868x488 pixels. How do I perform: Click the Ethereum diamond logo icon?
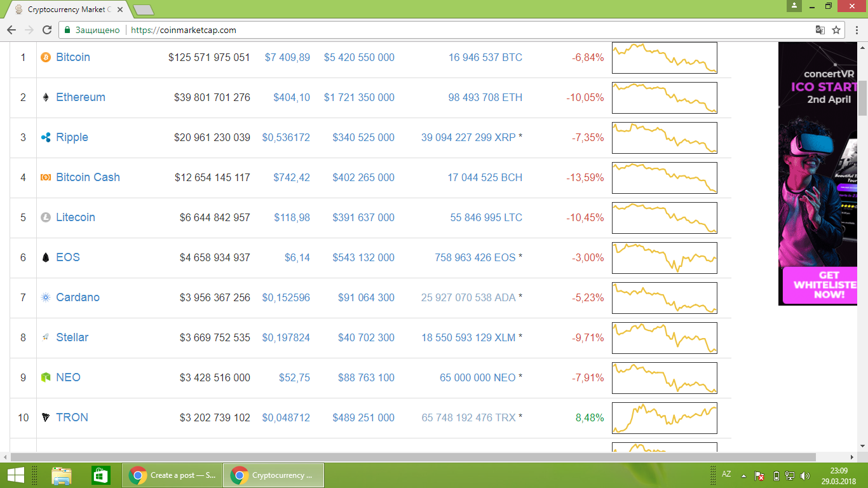pos(45,97)
